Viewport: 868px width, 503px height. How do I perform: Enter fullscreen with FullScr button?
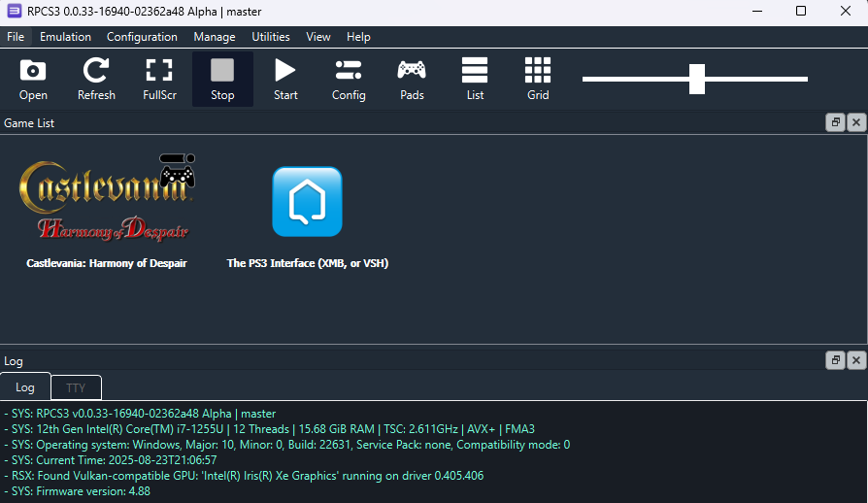coord(159,79)
